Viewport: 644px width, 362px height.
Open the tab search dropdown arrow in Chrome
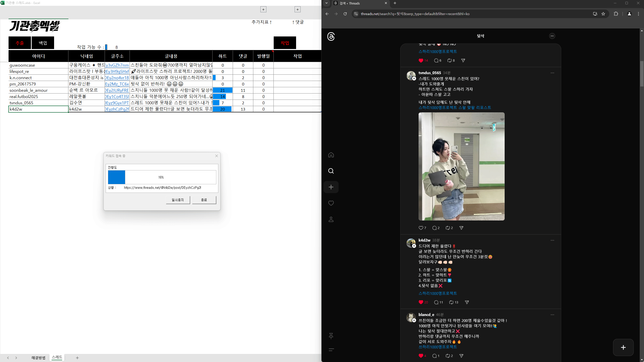[327, 3]
